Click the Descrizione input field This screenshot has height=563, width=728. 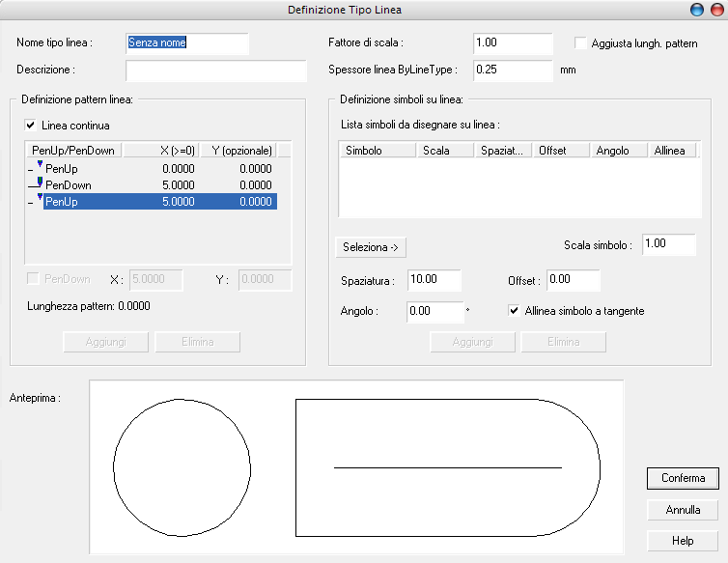click(216, 70)
